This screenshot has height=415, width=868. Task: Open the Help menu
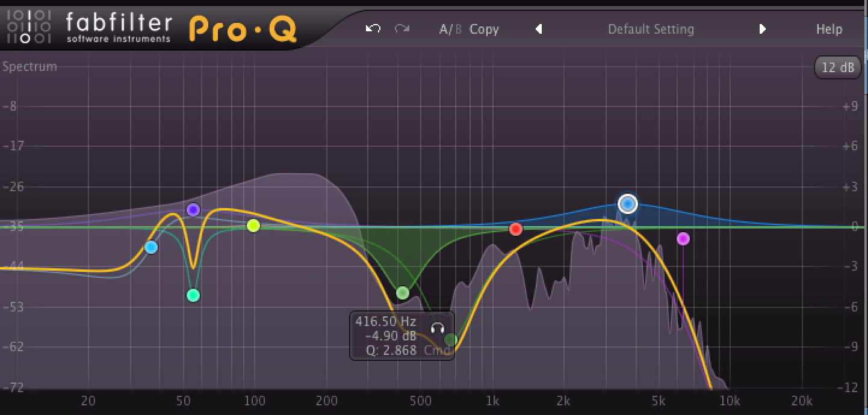click(829, 29)
